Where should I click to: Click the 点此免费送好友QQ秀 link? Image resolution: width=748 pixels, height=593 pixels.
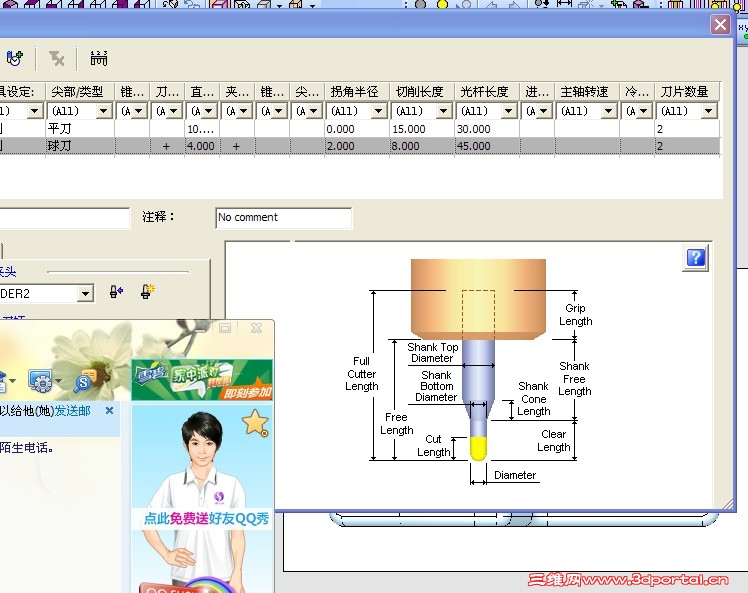[x=206, y=519]
